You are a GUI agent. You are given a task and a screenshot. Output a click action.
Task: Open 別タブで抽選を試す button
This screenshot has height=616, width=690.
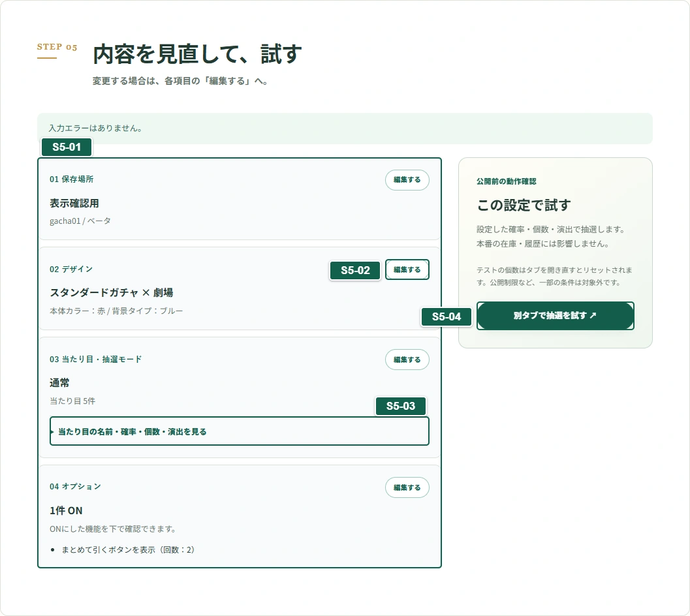556,315
